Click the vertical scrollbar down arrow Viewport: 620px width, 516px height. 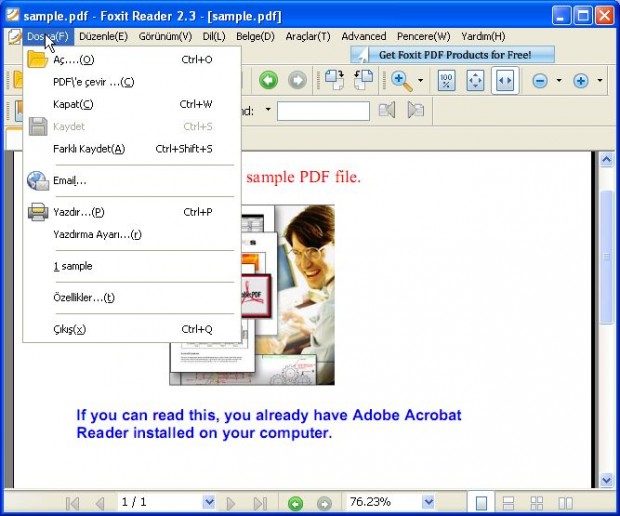[607, 480]
